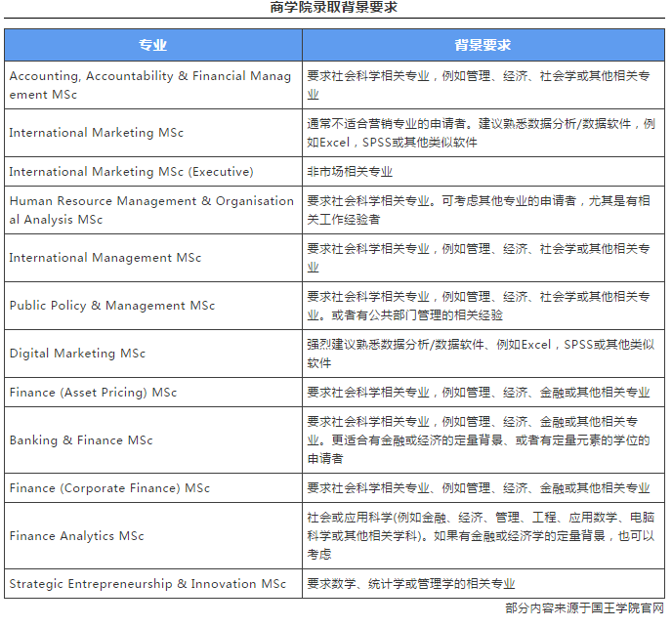The image size is (672, 627).
Task: Click the International Management MSc programme
Action: (105, 258)
